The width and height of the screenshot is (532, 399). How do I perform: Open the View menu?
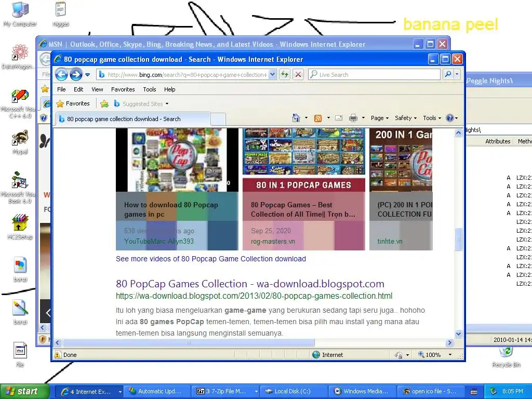point(97,89)
